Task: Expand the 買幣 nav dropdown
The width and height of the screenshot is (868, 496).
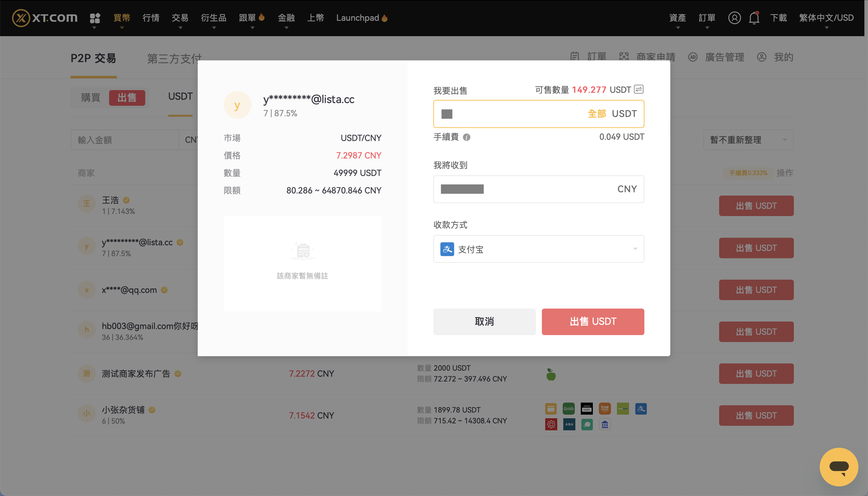Action: click(x=122, y=18)
